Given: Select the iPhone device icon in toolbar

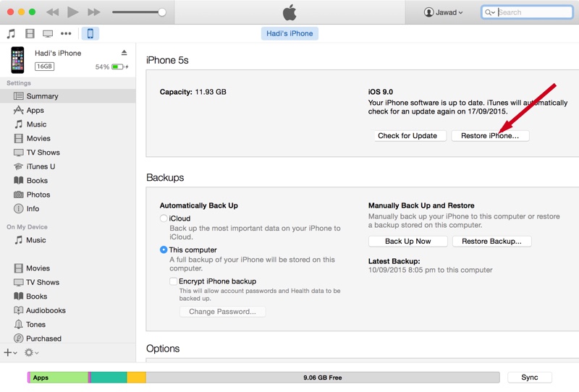Looking at the screenshot, I should 90,33.
